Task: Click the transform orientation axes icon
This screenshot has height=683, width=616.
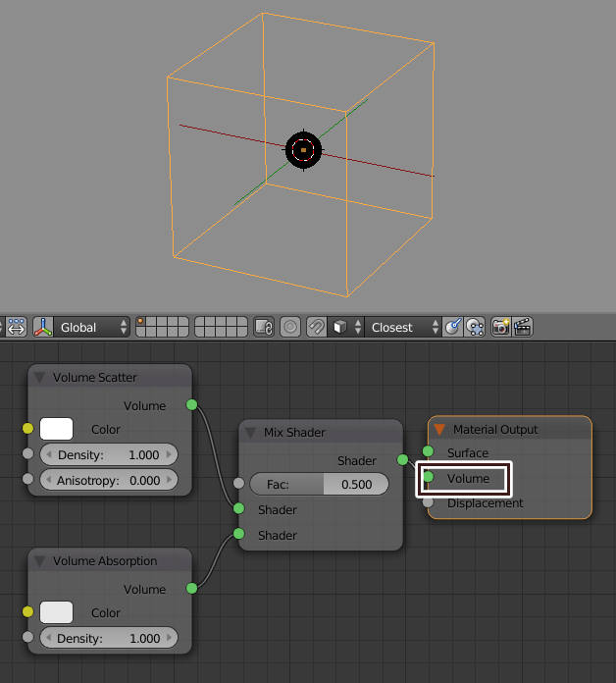Action: point(43,327)
